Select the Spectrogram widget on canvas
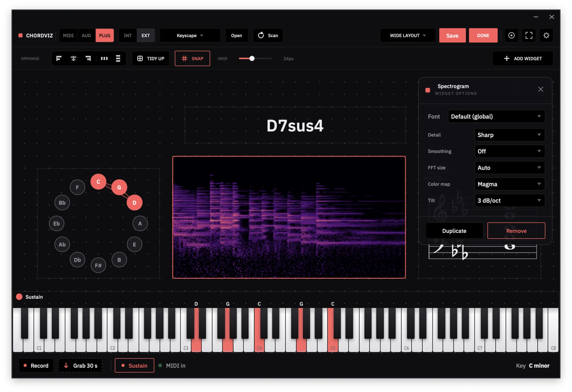Image resolution: width=572 pixels, height=392 pixels. point(289,217)
